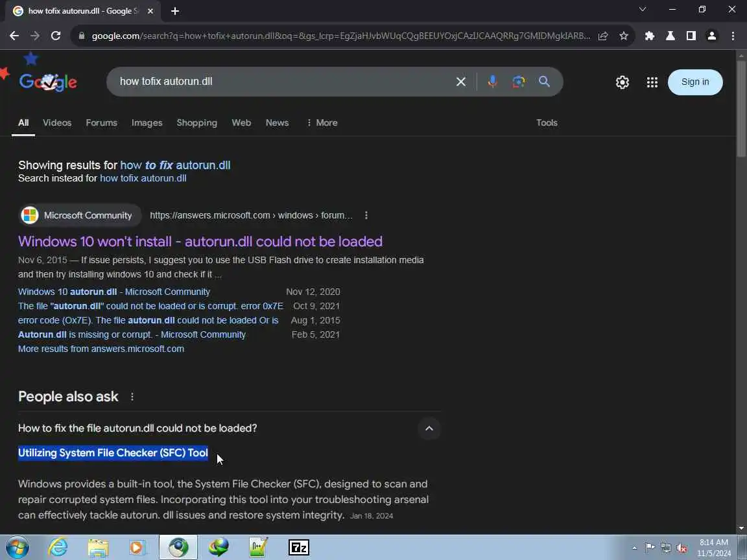This screenshot has height=560, width=747.
Task: Submit search with magnifier icon
Action: pos(544,82)
